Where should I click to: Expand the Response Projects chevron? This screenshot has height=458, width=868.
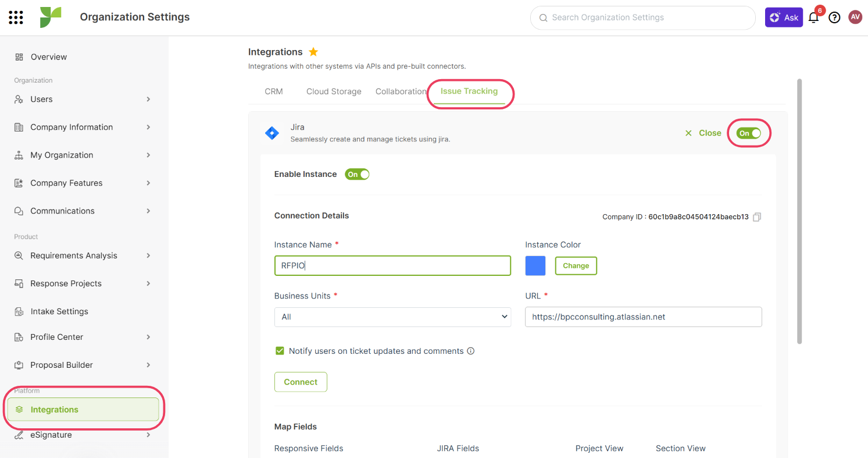pos(149,284)
